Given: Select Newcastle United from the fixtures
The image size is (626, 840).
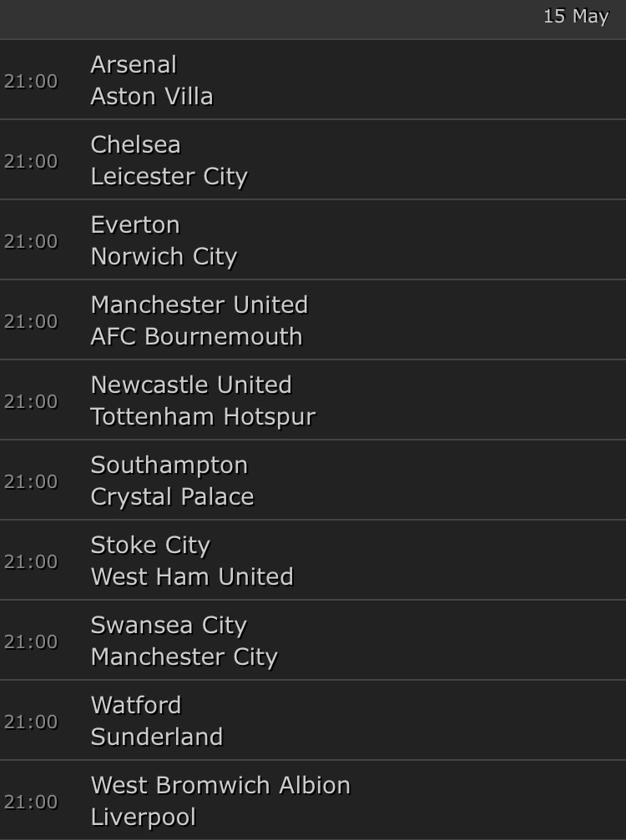Looking at the screenshot, I should pos(191,385).
